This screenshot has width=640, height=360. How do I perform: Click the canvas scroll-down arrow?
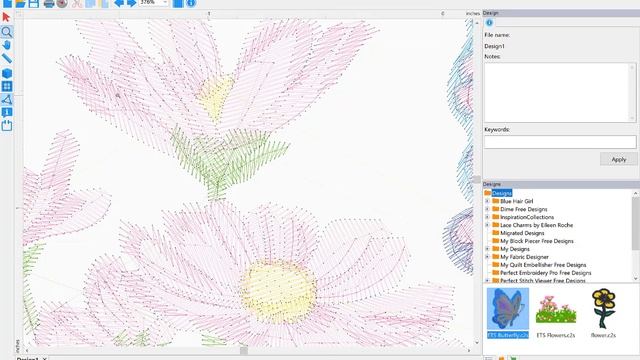click(x=476, y=343)
